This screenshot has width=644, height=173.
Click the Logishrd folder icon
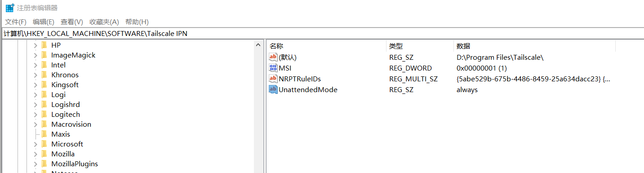pyautogui.click(x=44, y=104)
